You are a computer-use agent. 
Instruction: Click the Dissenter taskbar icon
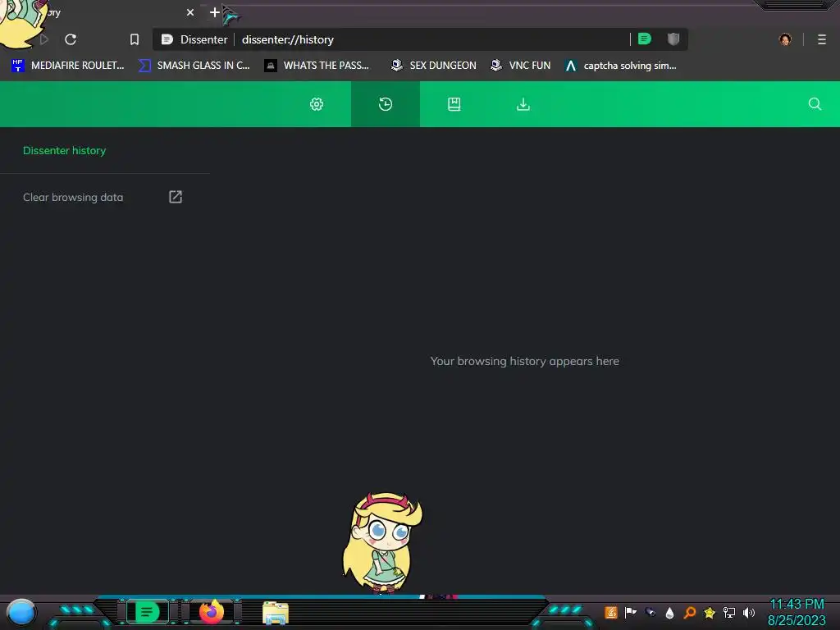coord(147,612)
